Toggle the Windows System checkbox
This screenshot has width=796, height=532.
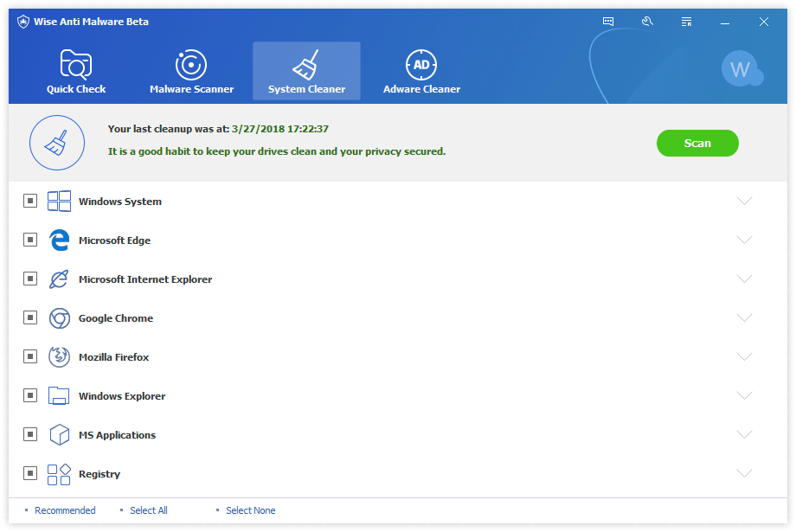(30, 201)
